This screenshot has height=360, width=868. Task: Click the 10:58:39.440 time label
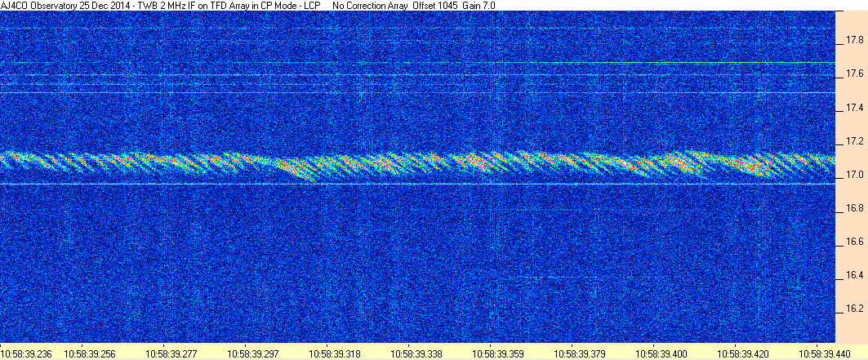tap(823, 353)
